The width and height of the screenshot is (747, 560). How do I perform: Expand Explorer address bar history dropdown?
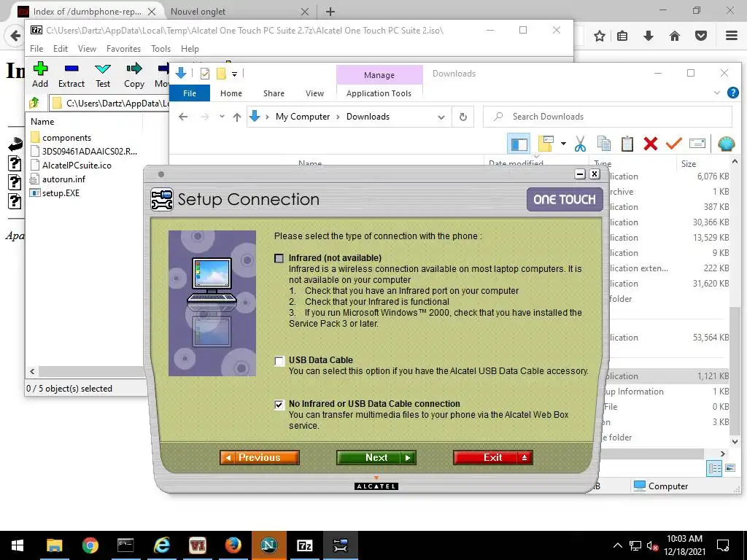point(441,117)
